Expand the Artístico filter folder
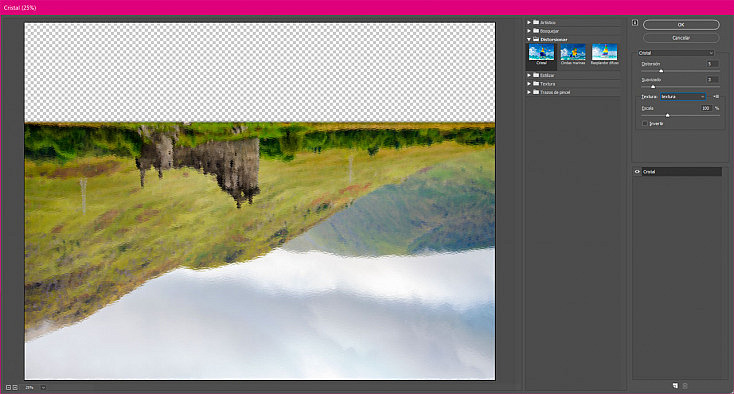The height and width of the screenshot is (394, 734). click(529, 22)
